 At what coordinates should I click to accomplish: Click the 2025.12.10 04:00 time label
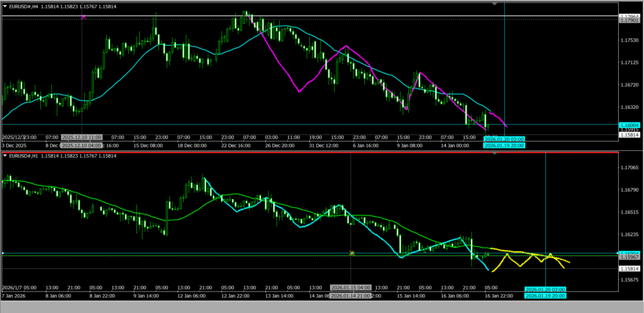[82, 145]
